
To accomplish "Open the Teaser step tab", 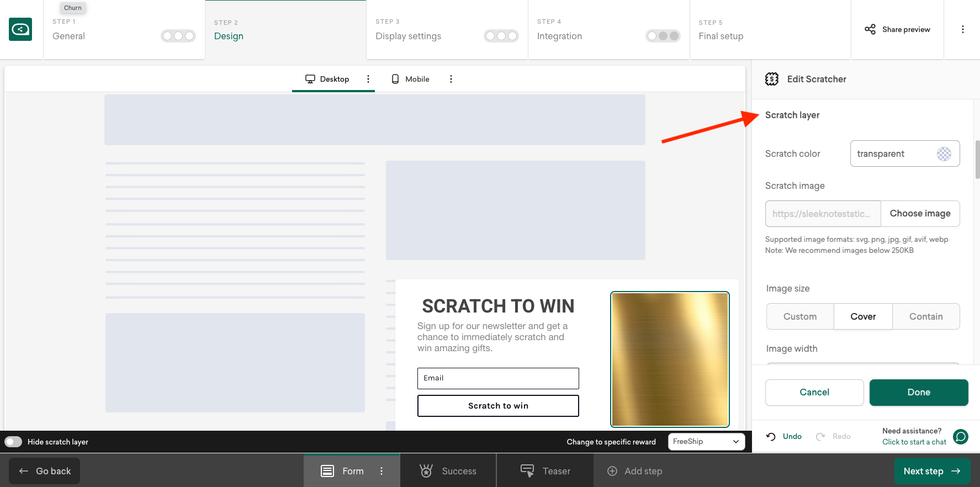I will [545, 471].
